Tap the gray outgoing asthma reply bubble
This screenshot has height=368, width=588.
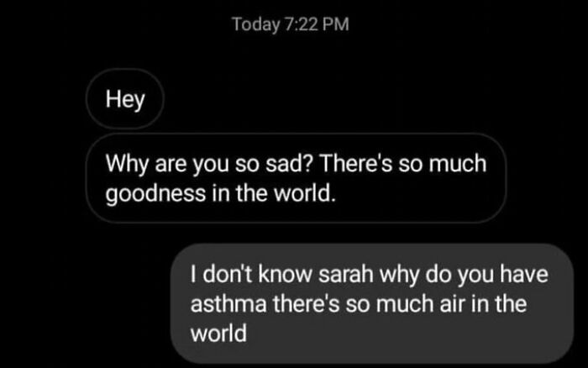tap(372, 303)
